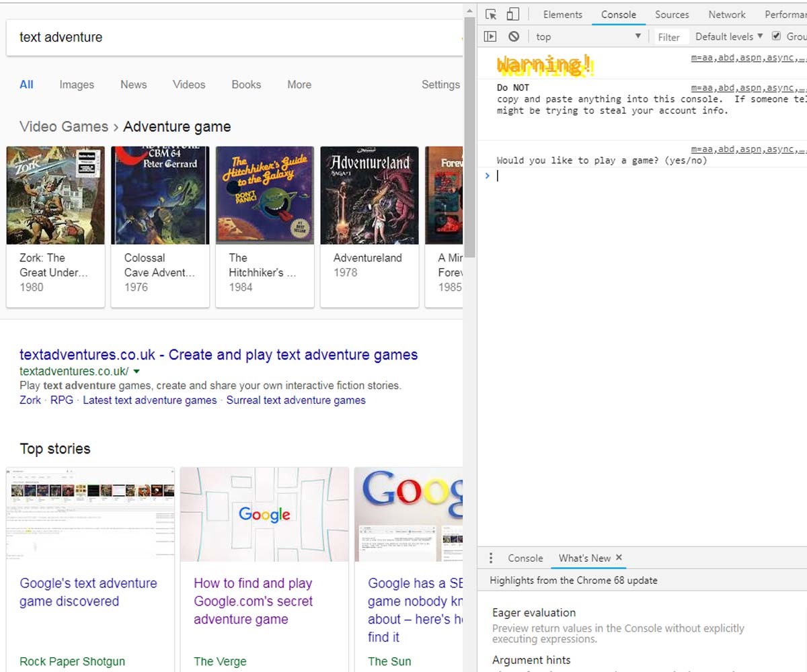Expand the textadventures.co.uk URL arrow menu
Screen dimensions: 807x672
[x=137, y=371]
